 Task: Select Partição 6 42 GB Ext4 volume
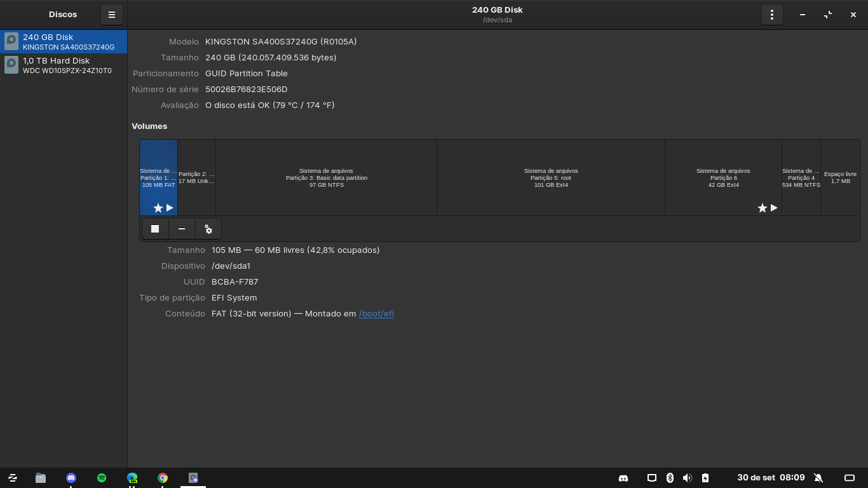point(723,178)
